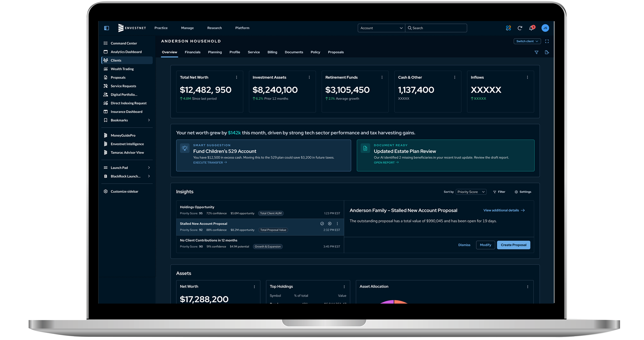Click the Modify button
This screenshot has width=644, height=340.
486,245
